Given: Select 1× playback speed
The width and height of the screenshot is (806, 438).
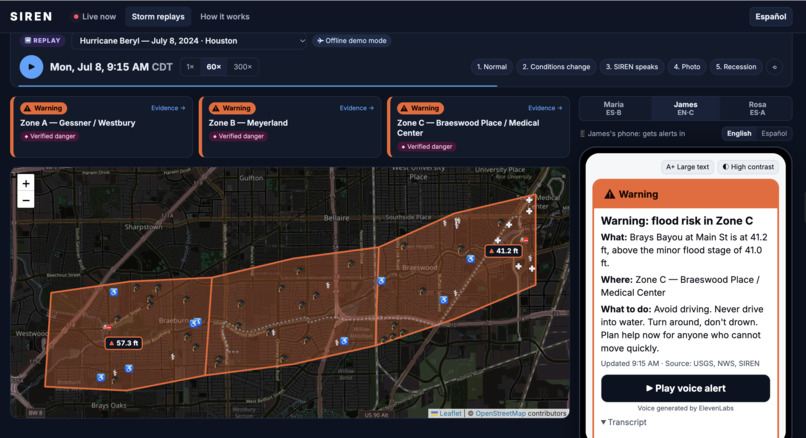Looking at the screenshot, I should click(x=190, y=67).
